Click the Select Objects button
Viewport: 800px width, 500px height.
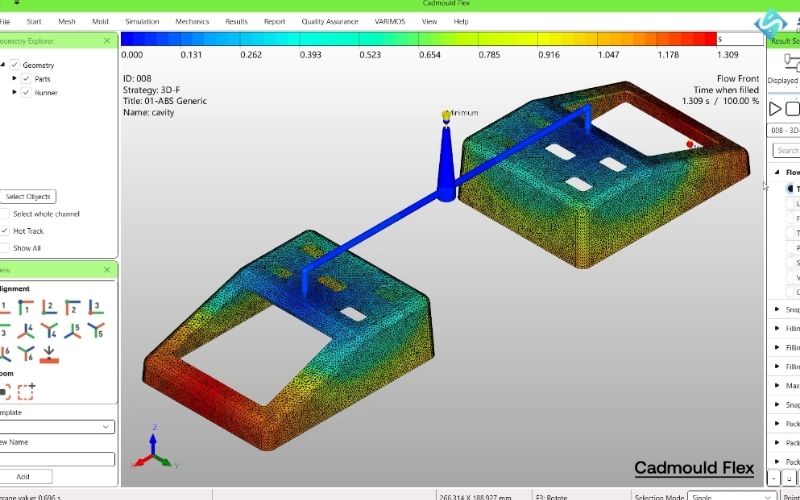click(x=28, y=196)
